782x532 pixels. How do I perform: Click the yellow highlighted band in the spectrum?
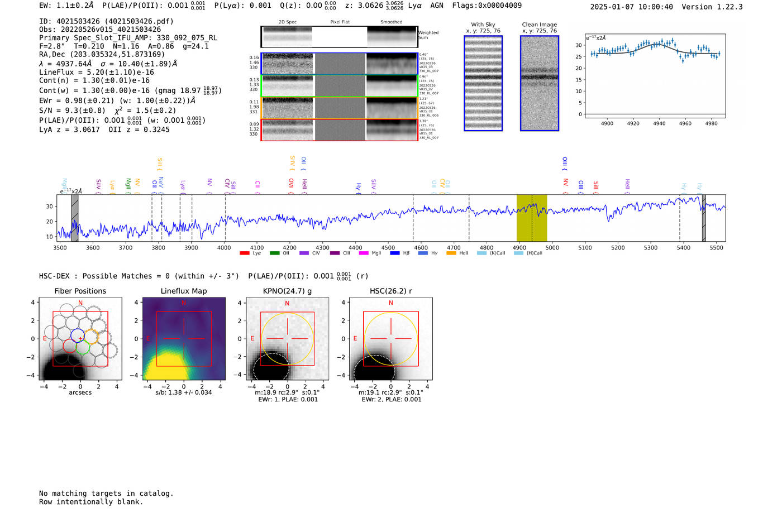click(532, 218)
